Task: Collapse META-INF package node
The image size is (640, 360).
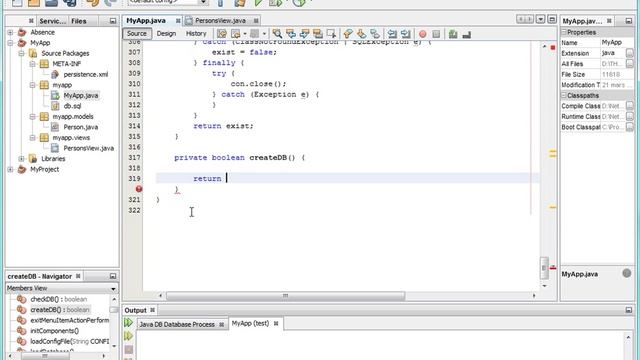Action: pos(32,64)
